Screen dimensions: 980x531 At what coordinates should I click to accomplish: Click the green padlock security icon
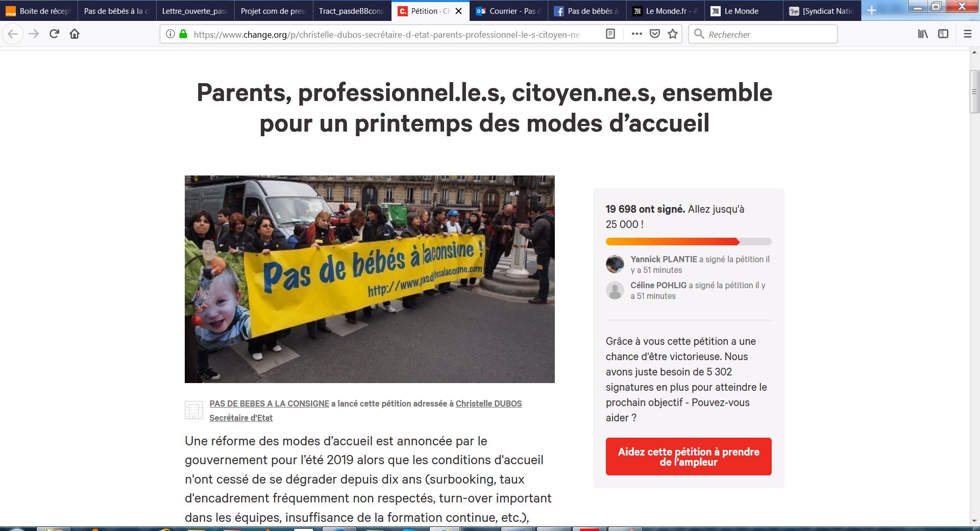pyautogui.click(x=183, y=34)
